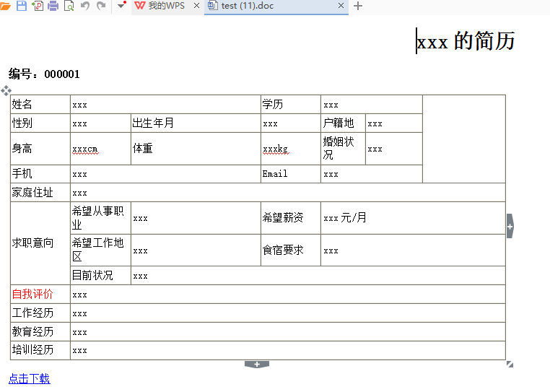Add a table column with right-side plus
This screenshot has width=550, height=392.
tap(510, 226)
